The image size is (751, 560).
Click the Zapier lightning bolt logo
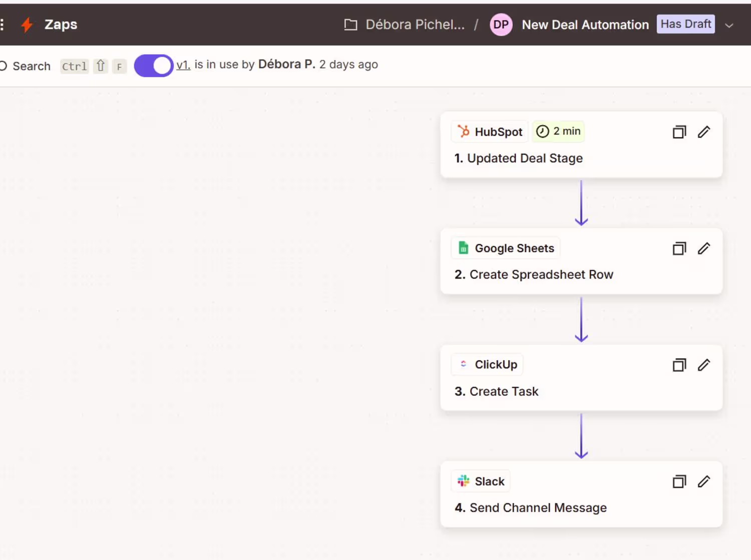27,25
